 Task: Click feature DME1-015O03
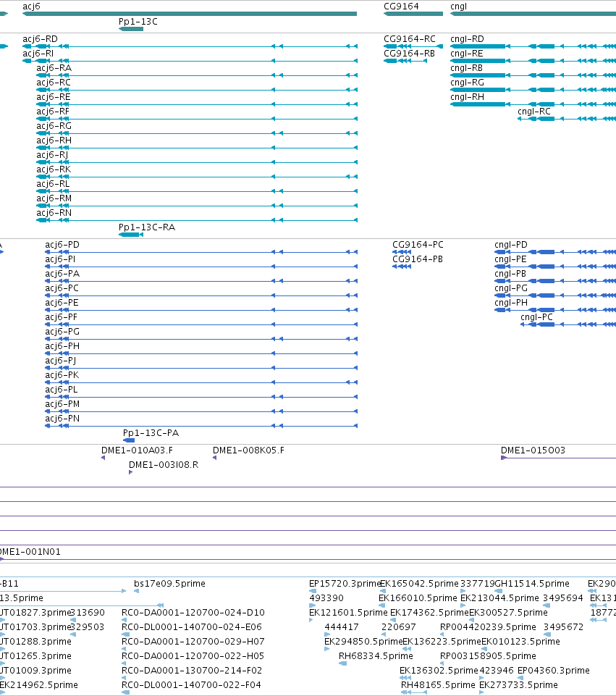point(533,450)
